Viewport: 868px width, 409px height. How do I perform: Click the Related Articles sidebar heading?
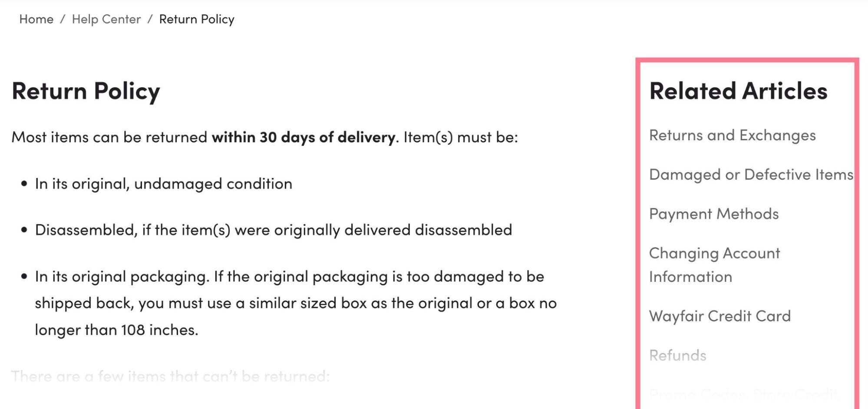point(738,91)
